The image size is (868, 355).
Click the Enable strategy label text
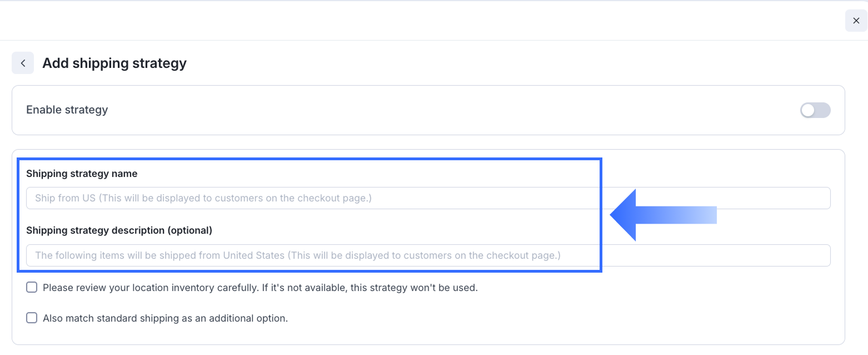[67, 110]
